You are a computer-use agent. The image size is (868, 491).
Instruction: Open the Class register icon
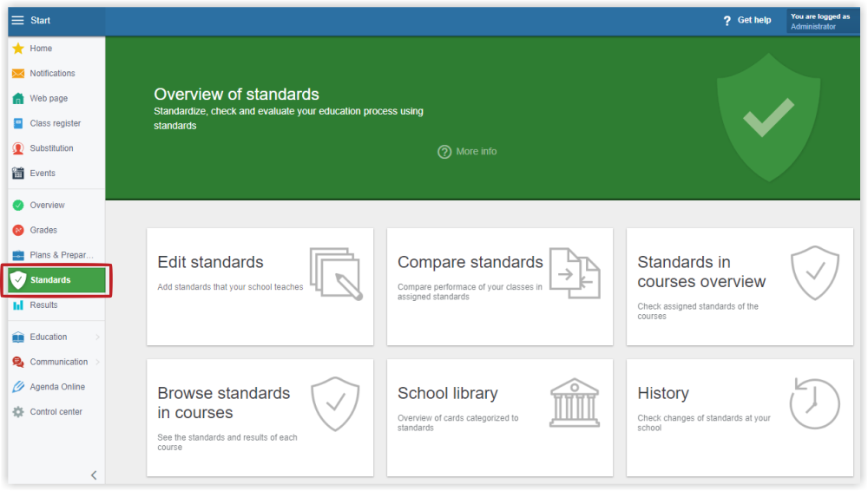click(x=18, y=123)
